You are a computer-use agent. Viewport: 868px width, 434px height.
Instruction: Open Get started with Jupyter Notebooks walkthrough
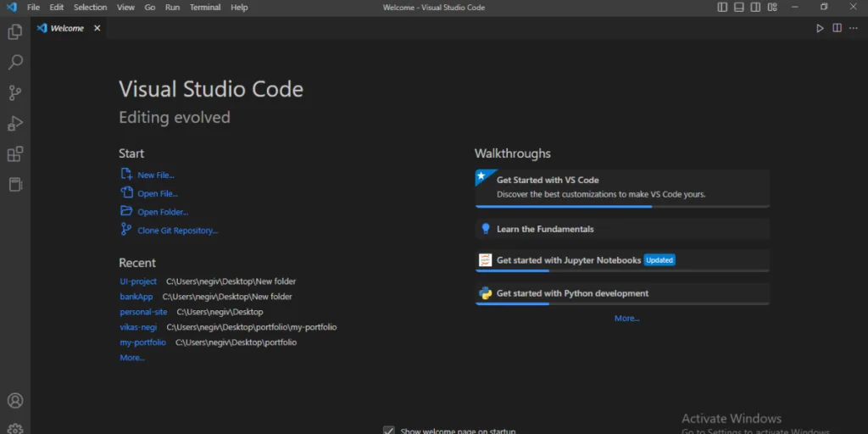click(622, 260)
